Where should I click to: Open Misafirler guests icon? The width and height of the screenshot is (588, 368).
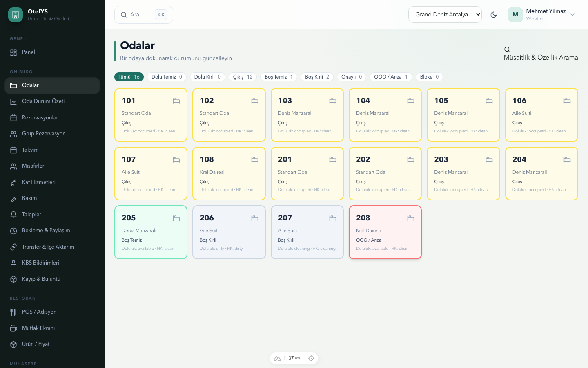(13, 166)
